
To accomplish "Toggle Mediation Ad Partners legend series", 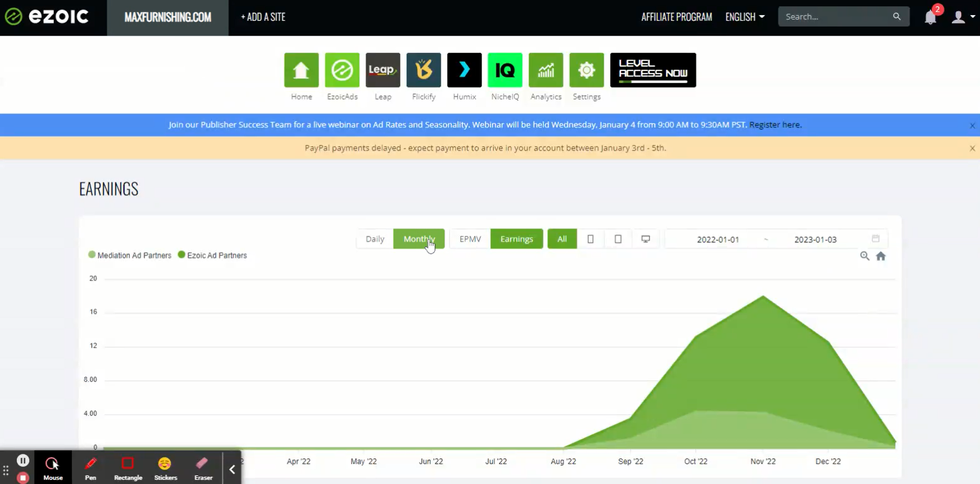I will pyautogui.click(x=130, y=255).
